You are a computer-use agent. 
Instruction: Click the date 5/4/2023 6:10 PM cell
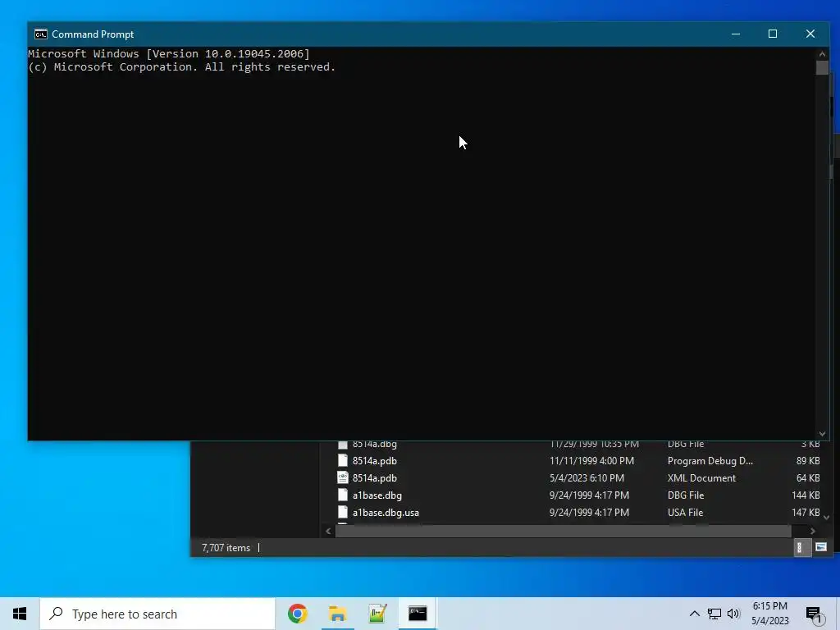(x=587, y=478)
